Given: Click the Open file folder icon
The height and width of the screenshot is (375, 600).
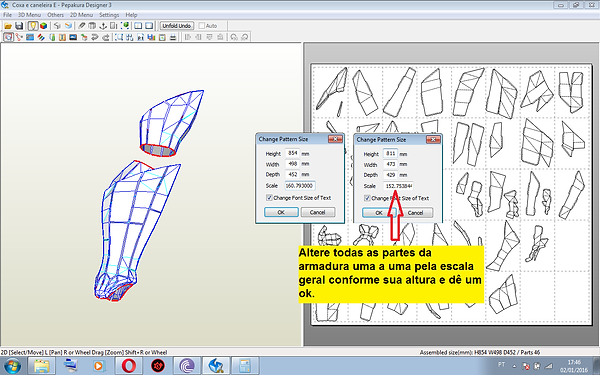Looking at the screenshot, I should pos(8,26).
